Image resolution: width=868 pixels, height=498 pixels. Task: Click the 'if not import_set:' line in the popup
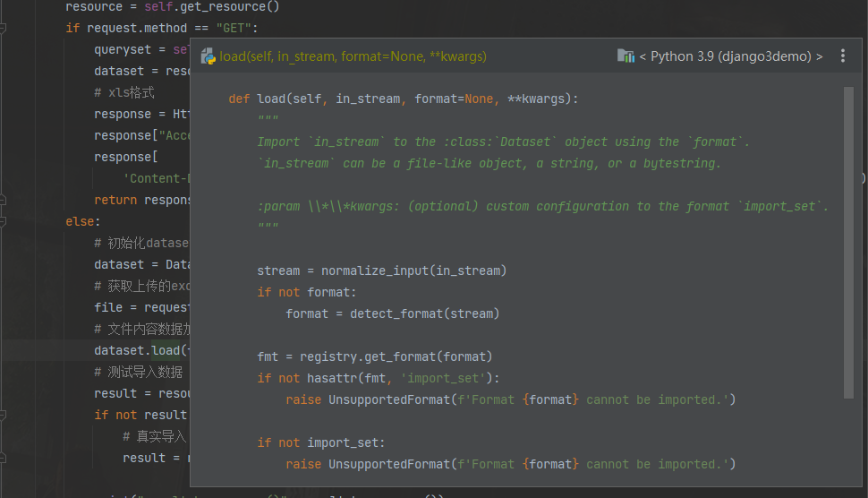[x=321, y=442]
